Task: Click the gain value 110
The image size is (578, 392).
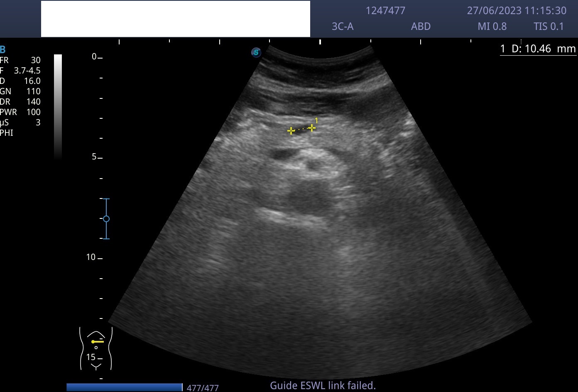Action: (33, 91)
